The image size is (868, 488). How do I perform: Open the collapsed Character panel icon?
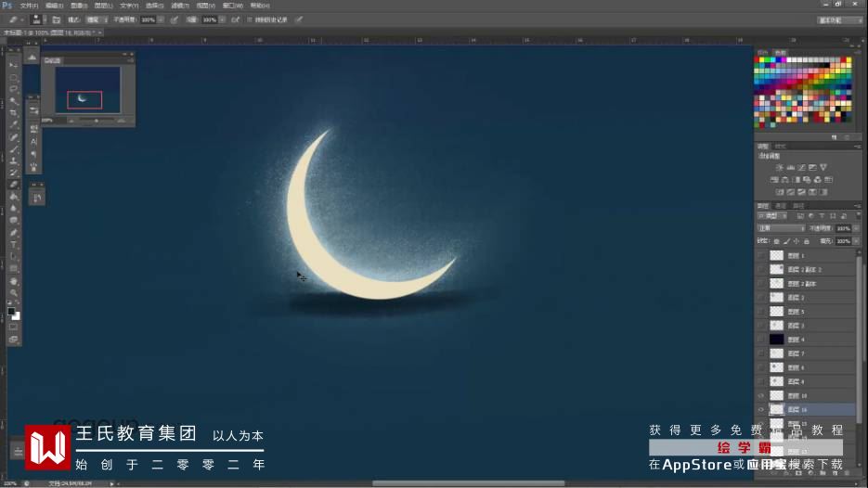click(33, 142)
